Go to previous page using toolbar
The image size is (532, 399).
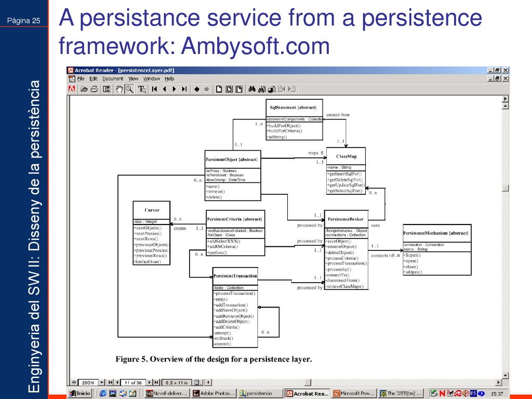(x=165, y=89)
